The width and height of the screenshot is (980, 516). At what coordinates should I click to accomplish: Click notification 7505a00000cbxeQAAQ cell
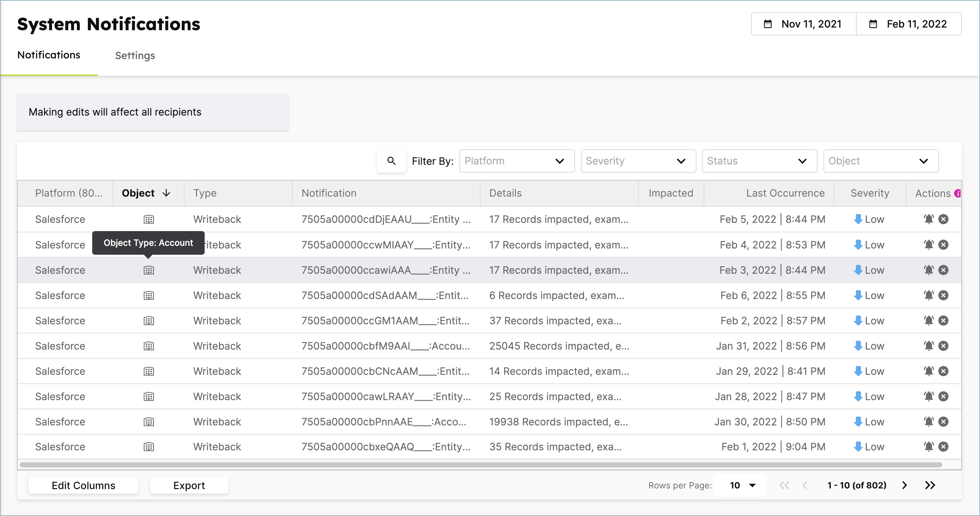(x=386, y=447)
